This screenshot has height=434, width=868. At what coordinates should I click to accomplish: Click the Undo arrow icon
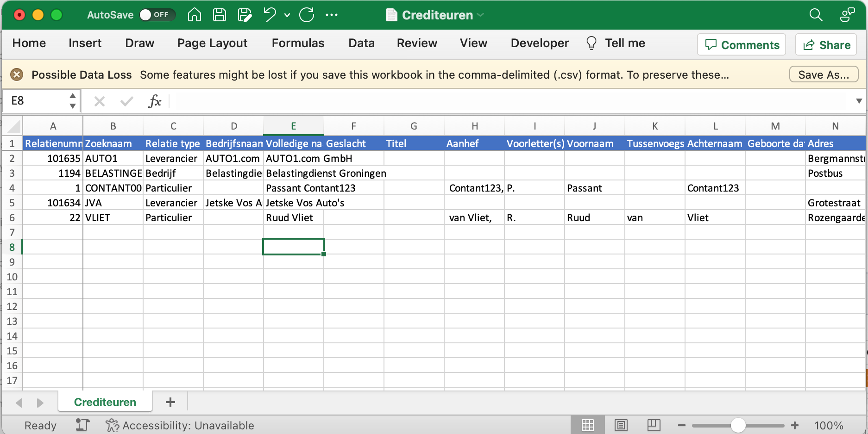[270, 15]
